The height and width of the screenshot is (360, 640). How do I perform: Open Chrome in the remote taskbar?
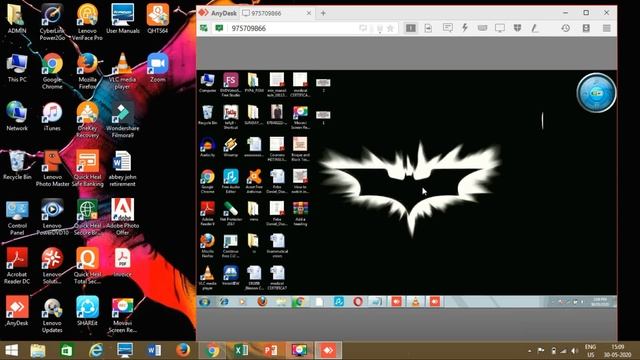(299, 302)
